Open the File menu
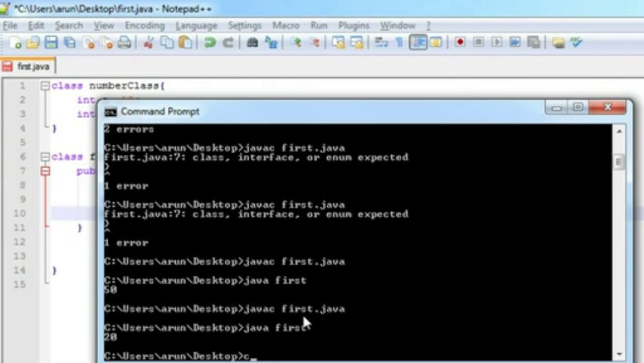 pos(10,26)
